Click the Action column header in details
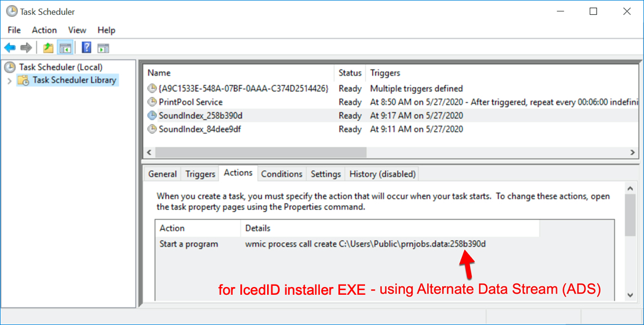This screenshot has height=325, width=644. coord(198,228)
